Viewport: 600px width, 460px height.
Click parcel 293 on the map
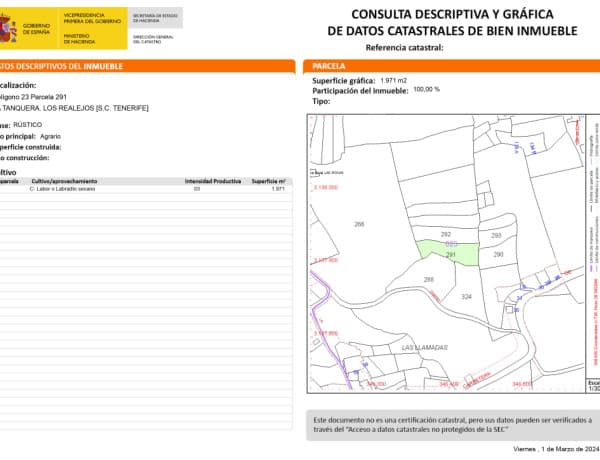click(496, 235)
